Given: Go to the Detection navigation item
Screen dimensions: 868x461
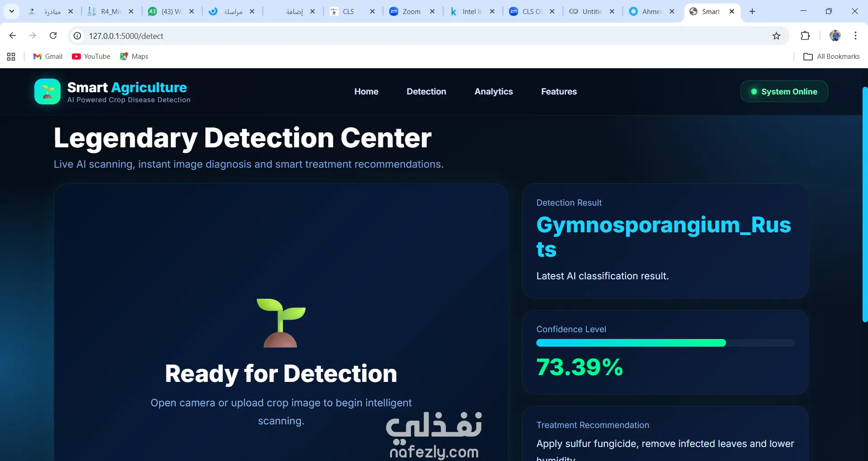Looking at the screenshot, I should [426, 91].
